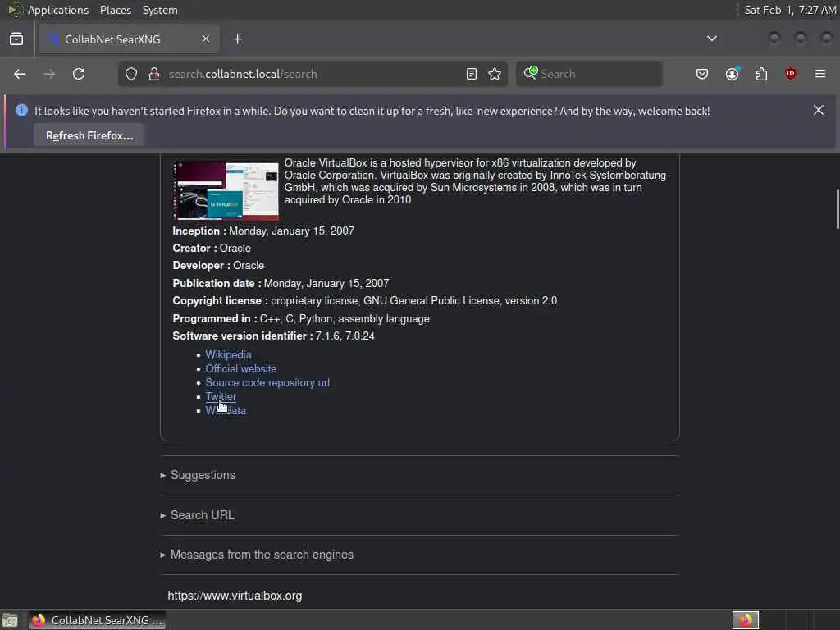Image resolution: width=840 pixels, height=630 pixels.
Task: Open the Official website link
Action: pyautogui.click(x=241, y=368)
